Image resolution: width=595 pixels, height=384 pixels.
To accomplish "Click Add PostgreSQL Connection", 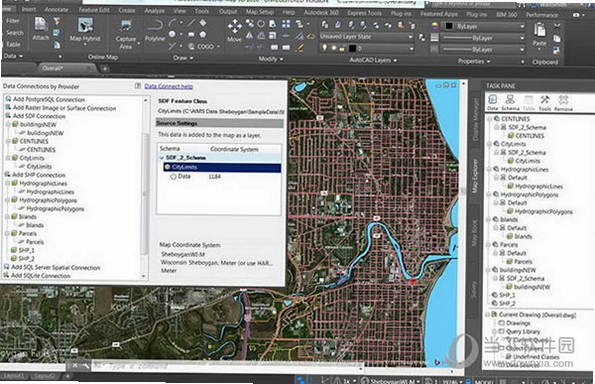I will [x=49, y=99].
